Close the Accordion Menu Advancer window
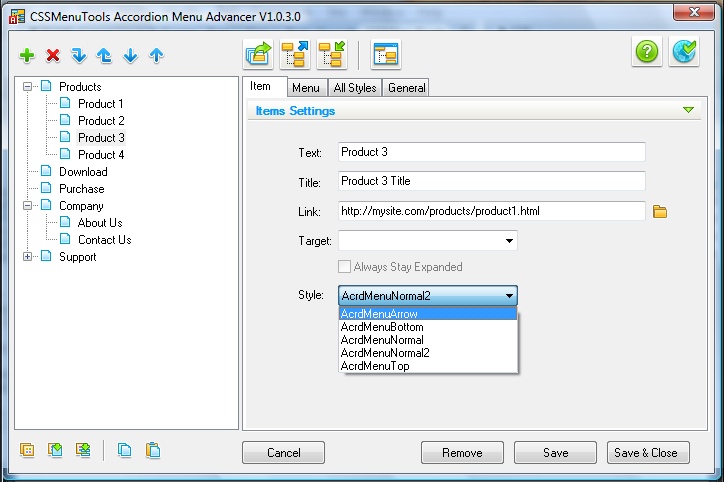Screen dimensions: 724x482 [694, 12]
